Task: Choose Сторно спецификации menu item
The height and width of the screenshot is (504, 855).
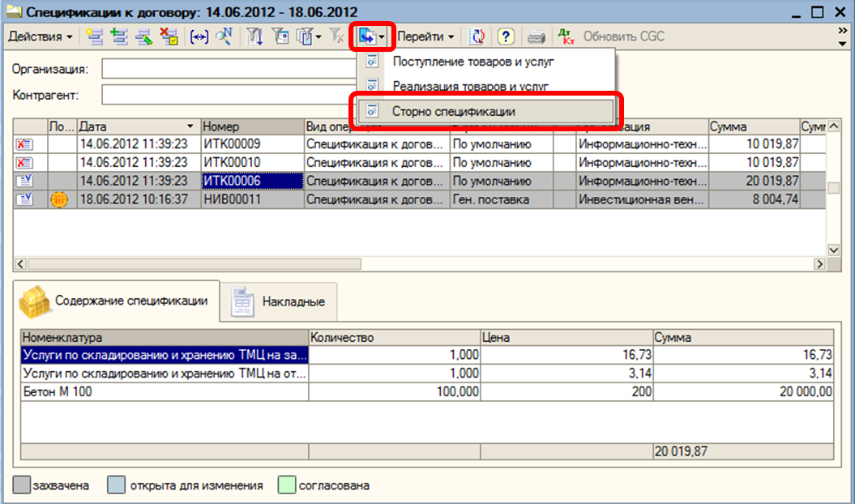Action: (485, 111)
